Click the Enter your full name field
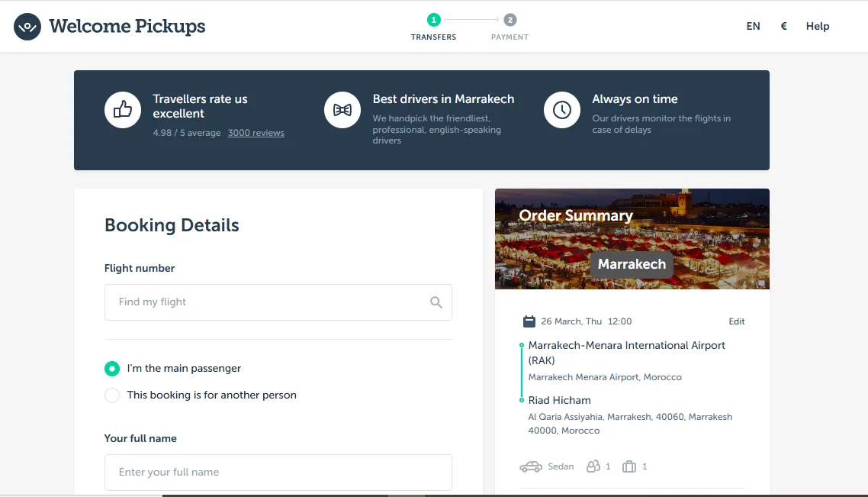 (278, 472)
